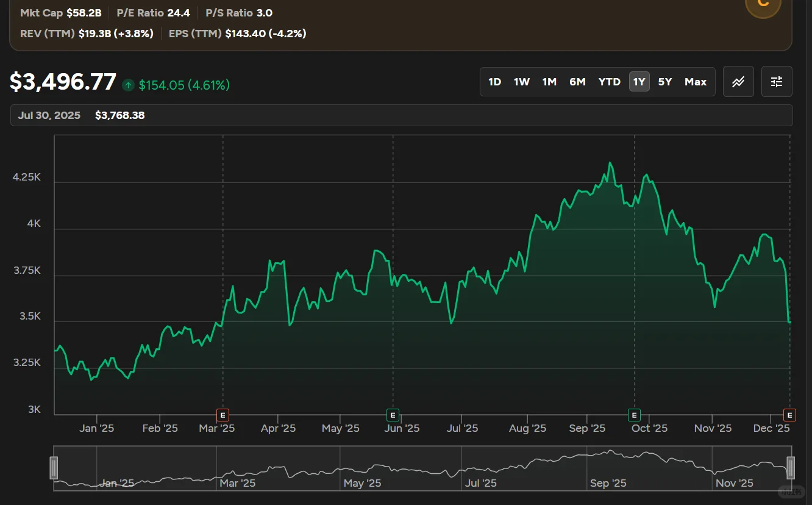Click the 1W range button
The image size is (812, 505).
(522, 81)
